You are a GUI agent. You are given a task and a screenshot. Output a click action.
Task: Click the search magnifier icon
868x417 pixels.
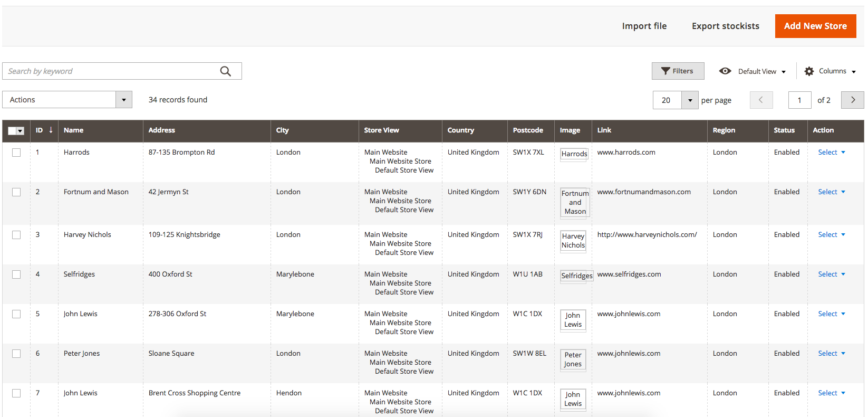226,71
